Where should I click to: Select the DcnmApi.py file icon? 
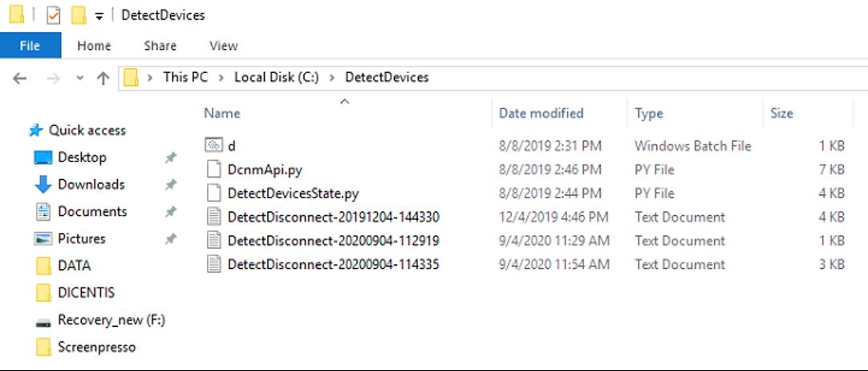pos(213,169)
